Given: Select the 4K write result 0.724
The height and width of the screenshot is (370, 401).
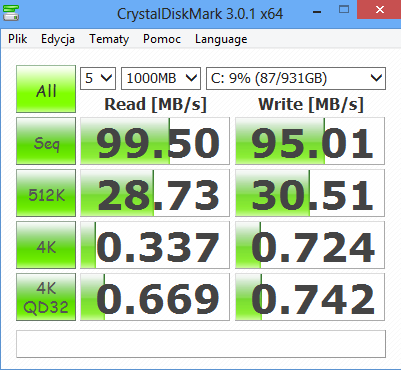Looking at the screenshot, I should click(310, 245).
